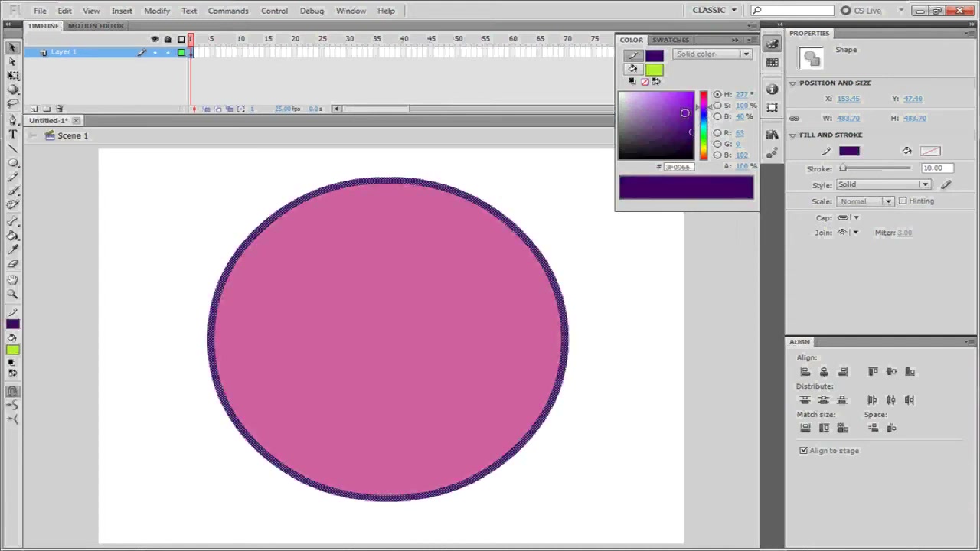Switch to the Motion Editor tab
Viewport: 980px width, 551px height.
(x=95, y=26)
